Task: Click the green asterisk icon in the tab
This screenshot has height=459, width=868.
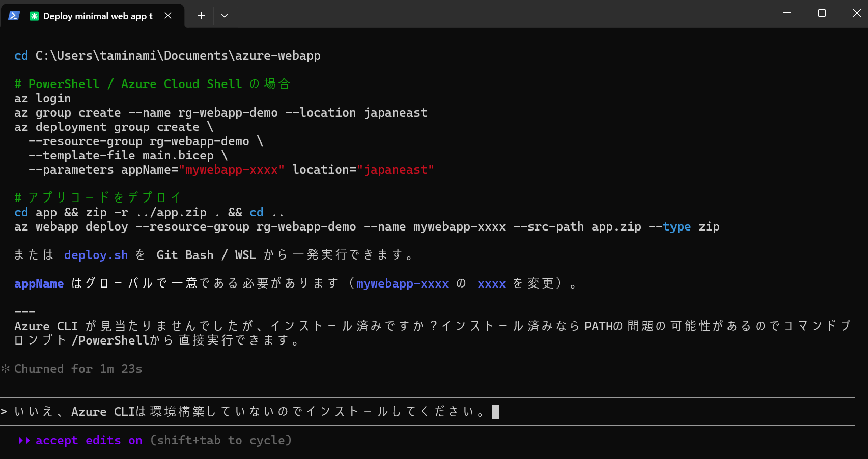Action: click(x=34, y=16)
